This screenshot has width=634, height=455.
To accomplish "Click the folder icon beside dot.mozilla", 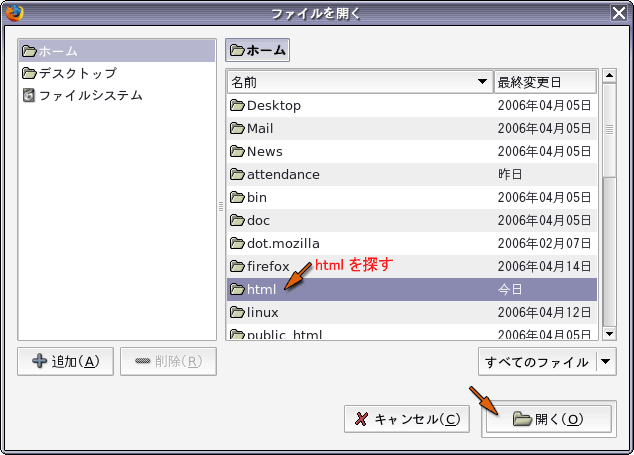I will pyautogui.click(x=237, y=243).
